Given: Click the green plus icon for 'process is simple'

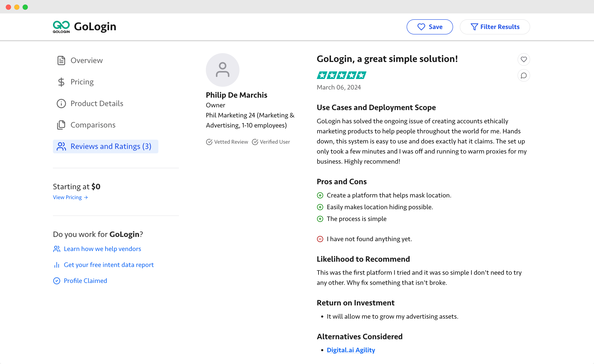Looking at the screenshot, I should click(320, 219).
